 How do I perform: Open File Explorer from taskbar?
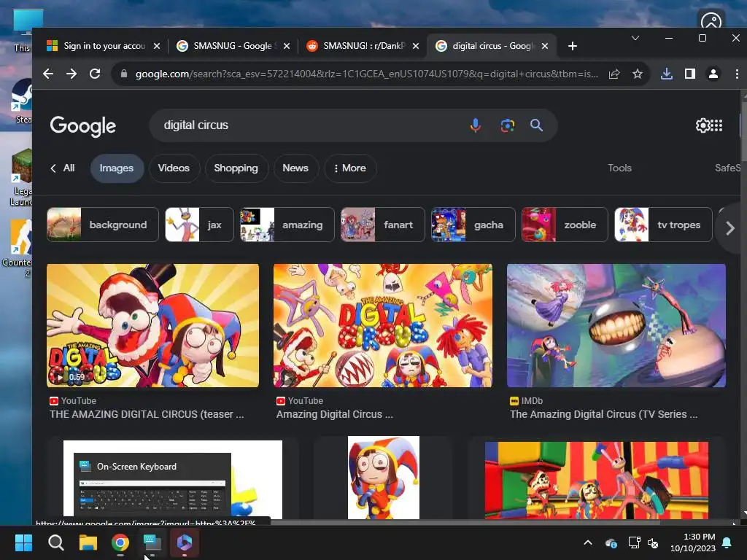pyautogui.click(x=88, y=542)
